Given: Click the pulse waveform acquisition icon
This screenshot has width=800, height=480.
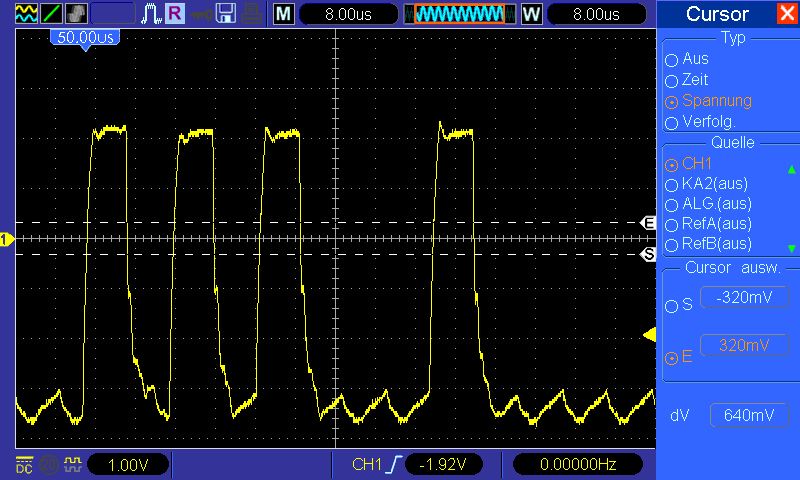Looking at the screenshot, I should tap(151, 14).
